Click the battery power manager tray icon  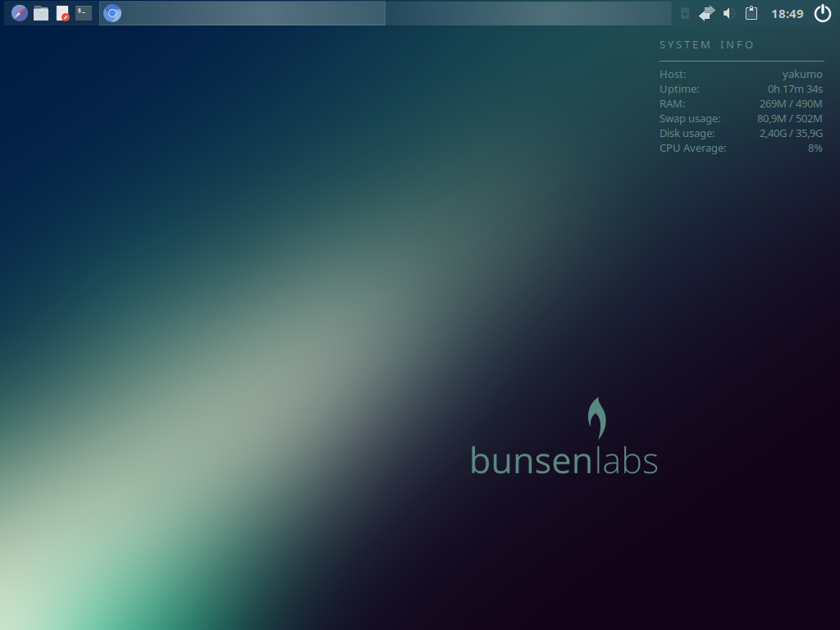click(x=685, y=13)
